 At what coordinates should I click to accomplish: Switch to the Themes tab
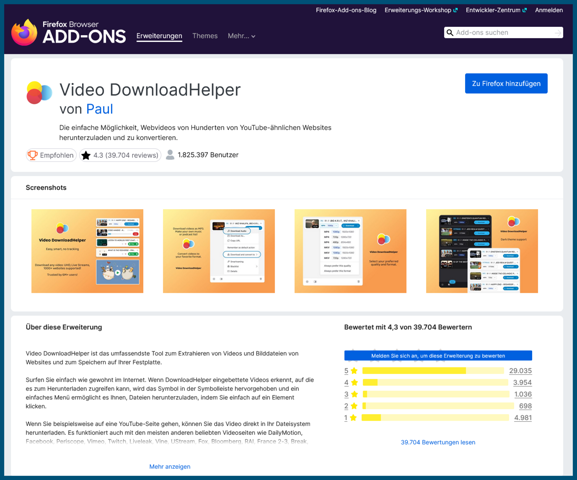click(x=205, y=36)
